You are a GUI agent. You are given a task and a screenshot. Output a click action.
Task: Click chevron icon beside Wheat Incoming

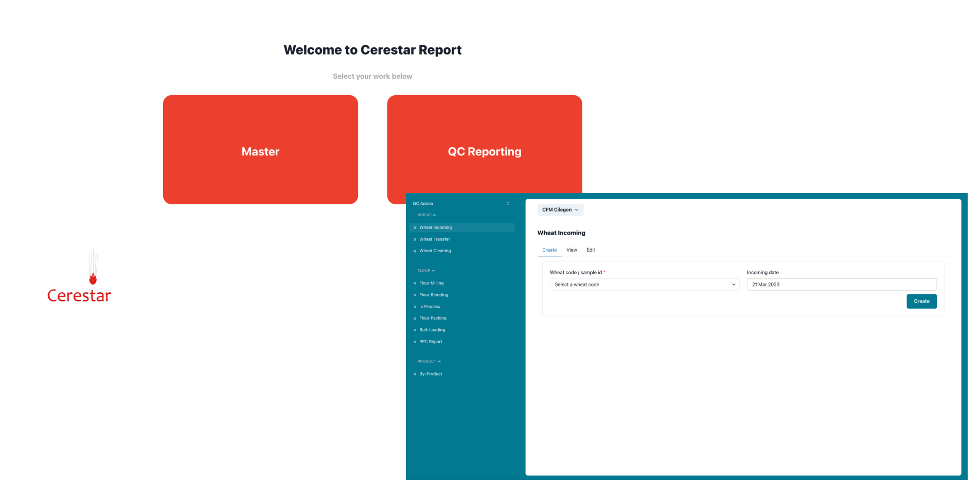click(415, 227)
